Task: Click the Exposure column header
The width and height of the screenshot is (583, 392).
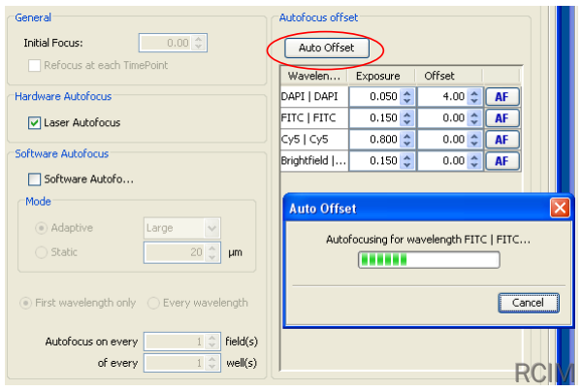Action: (x=378, y=76)
